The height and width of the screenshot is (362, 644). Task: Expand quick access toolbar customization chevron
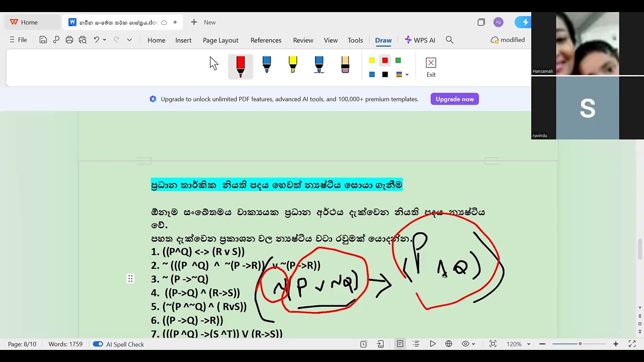[129, 40]
